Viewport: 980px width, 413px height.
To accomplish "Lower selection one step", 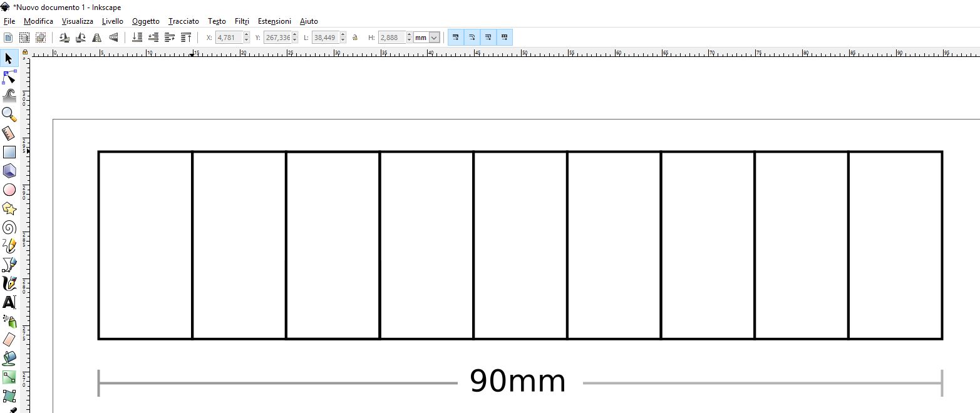I will tap(153, 38).
